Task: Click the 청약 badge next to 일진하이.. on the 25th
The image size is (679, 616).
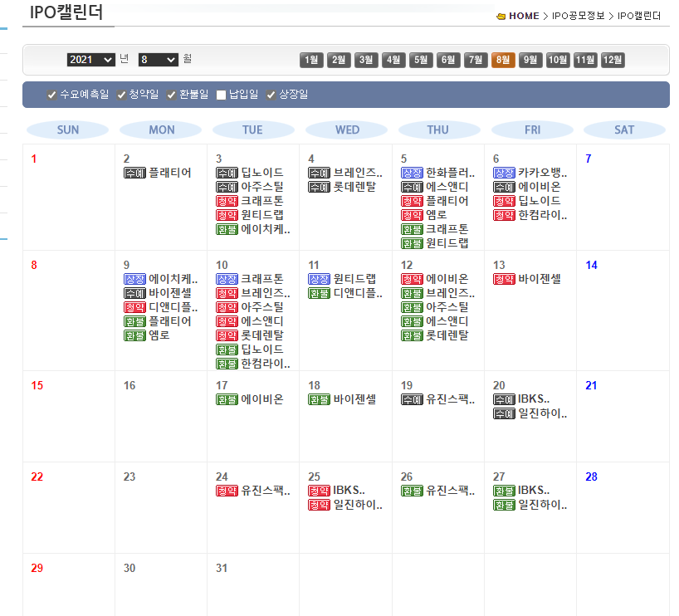Action: [x=319, y=505]
